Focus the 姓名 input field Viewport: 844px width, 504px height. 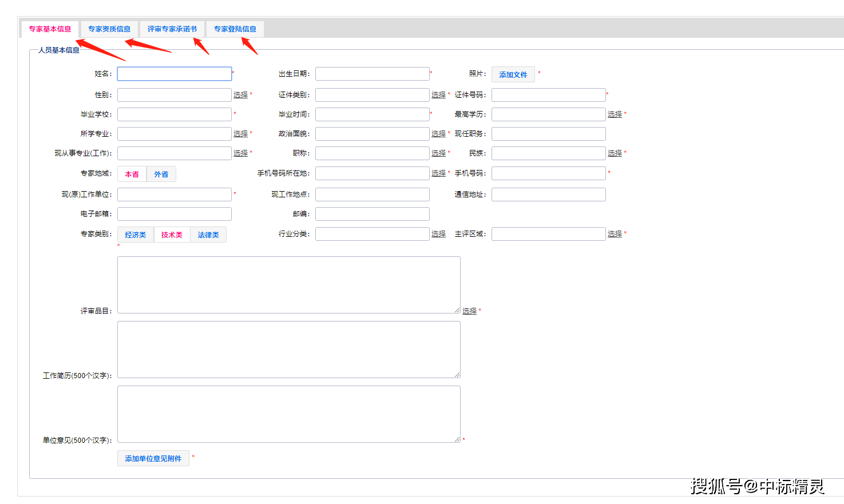(x=175, y=74)
